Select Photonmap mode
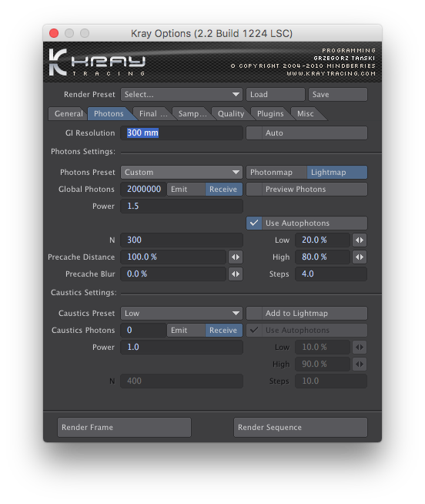425x504 pixels. [x=276, y=173]
